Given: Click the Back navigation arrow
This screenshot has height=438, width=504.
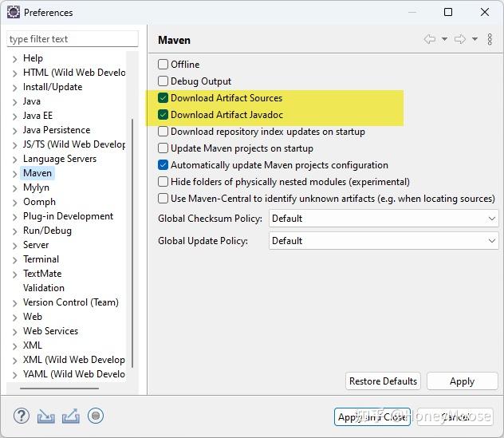Looking at the screenshot, I should click(x=430, y=39).
